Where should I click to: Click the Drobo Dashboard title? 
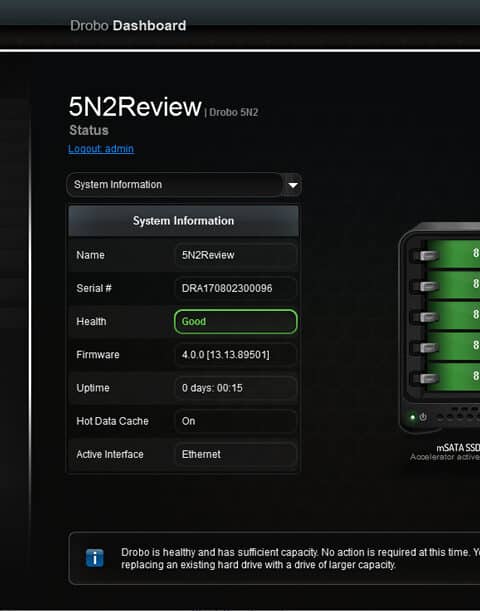[128, 26]
